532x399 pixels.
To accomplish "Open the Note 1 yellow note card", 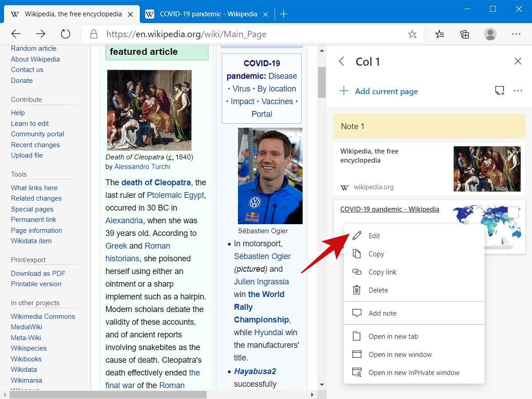I will click(430, 126).
